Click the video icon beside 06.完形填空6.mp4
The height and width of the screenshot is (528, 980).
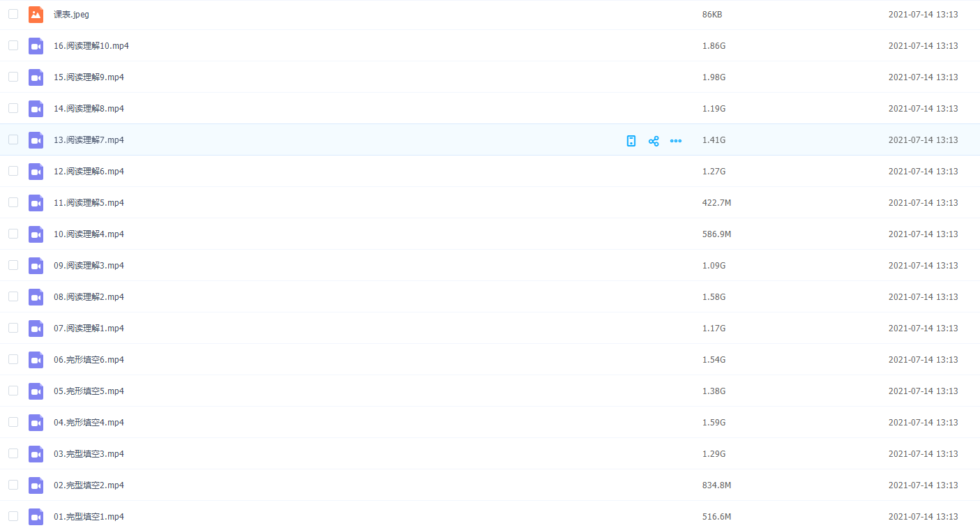tap(36, 360)
